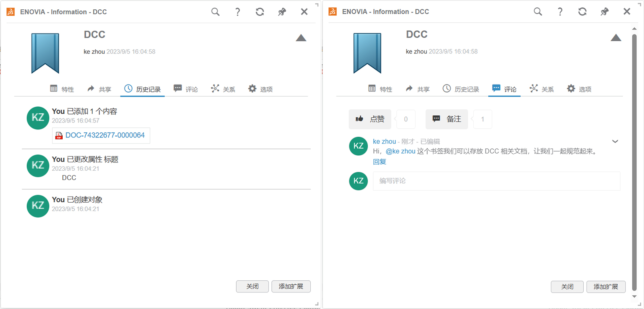Switch to 历史记录 tab in right window
The height and width of the screenshot is (309, 644).
tap(461, 89)
